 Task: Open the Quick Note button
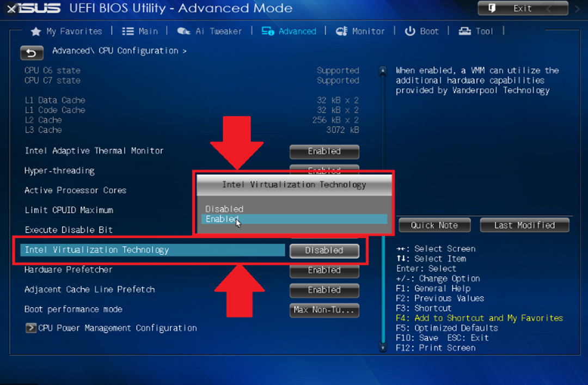tap(434, 225)
